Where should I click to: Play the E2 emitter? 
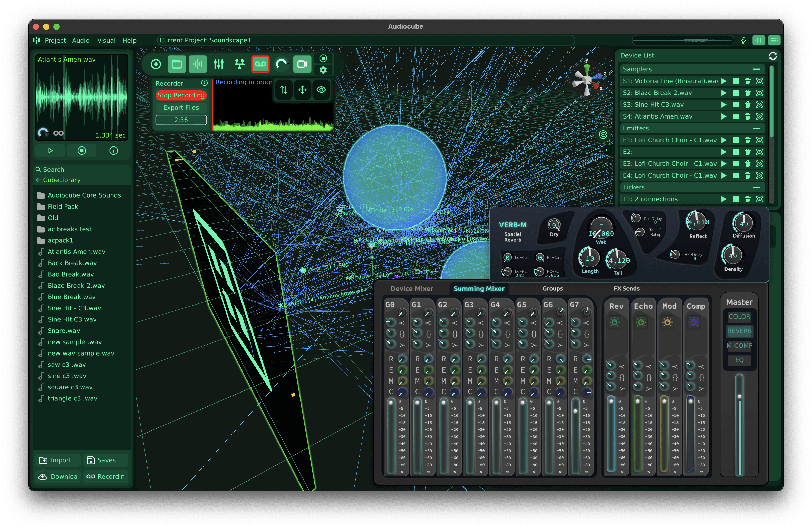tap(724, 152)
